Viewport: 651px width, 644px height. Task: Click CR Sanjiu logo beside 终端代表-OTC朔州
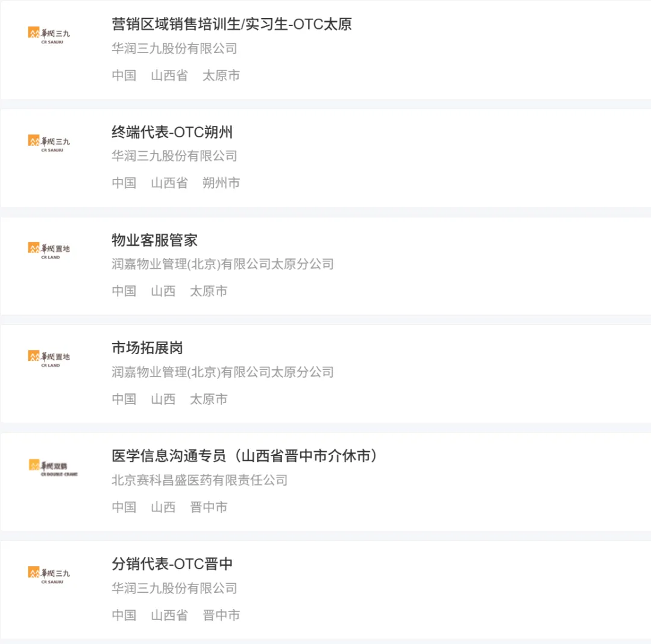click(x=49, y=143)
